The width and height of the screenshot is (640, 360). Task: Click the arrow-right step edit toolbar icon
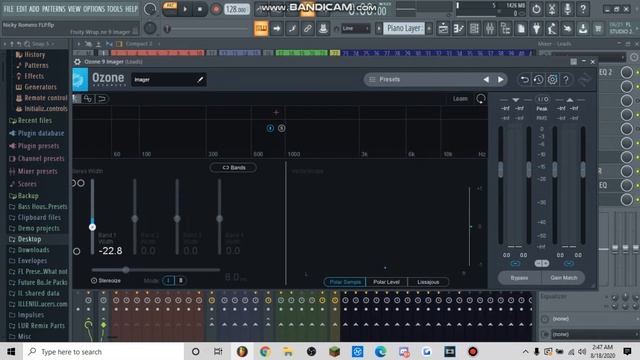[x=277, y=29]
